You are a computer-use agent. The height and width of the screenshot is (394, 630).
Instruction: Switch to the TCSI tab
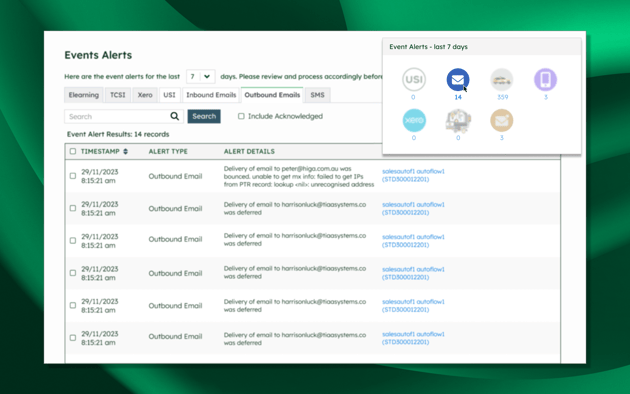(118, 95)
